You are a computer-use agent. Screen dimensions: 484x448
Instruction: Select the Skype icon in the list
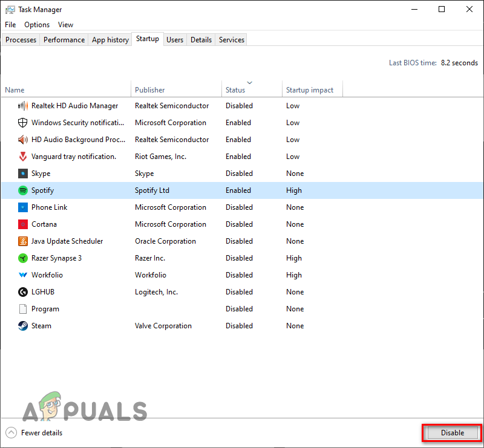[x=23, y=174]
